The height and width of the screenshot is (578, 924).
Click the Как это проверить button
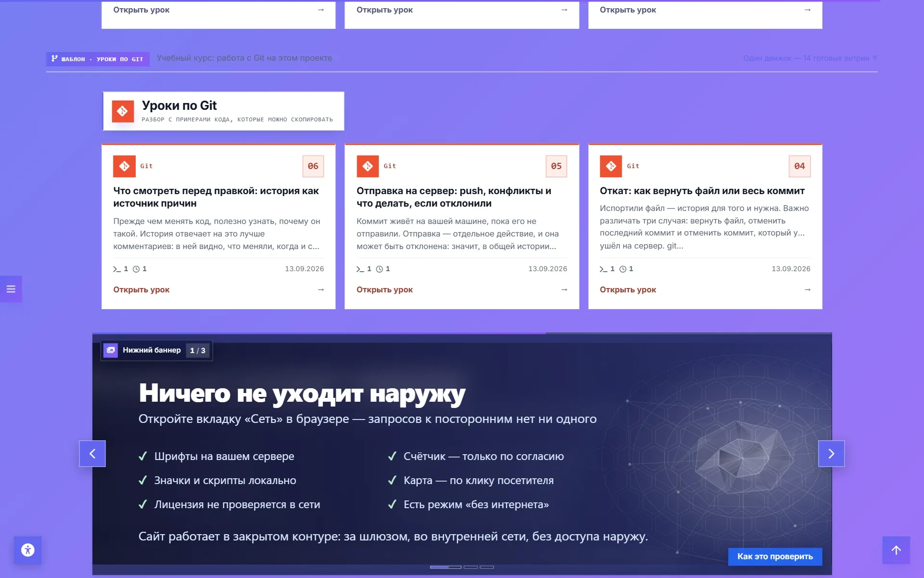click(x=775, y=556)
